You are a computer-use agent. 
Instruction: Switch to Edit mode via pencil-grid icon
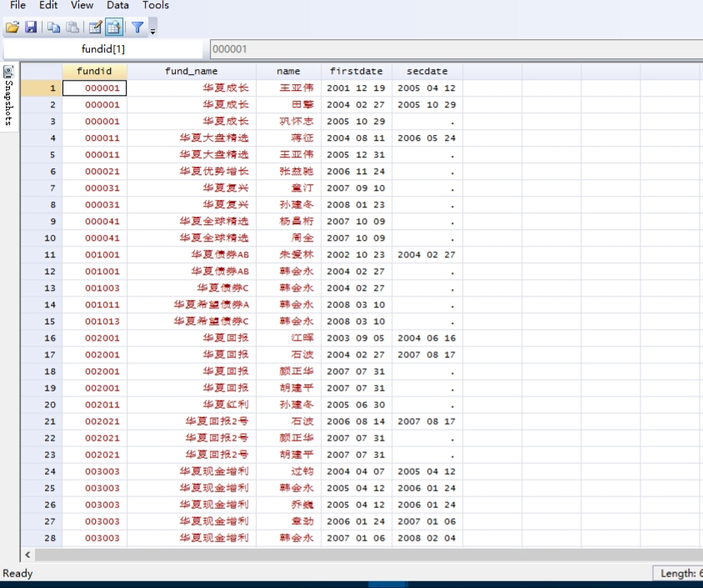click(x=96, y=27)
